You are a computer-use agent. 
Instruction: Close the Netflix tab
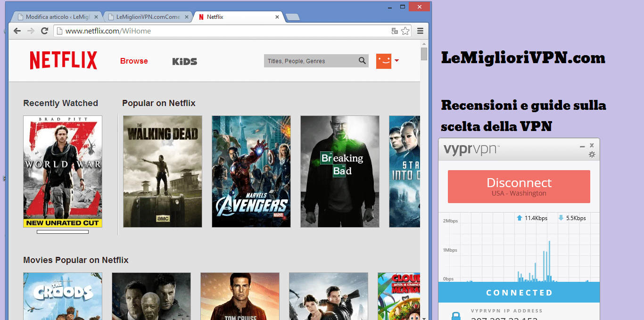(277, 17)
